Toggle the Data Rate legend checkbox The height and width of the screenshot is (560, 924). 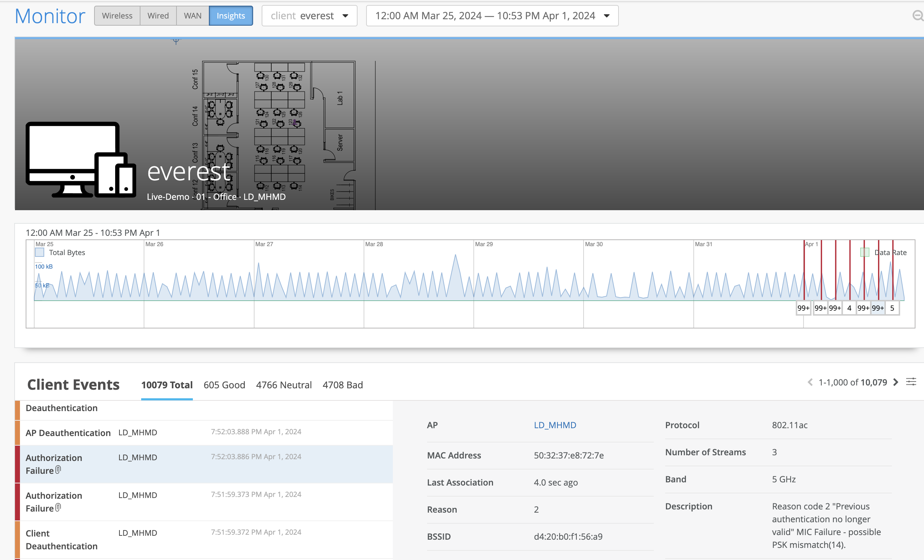click(865, 252)
